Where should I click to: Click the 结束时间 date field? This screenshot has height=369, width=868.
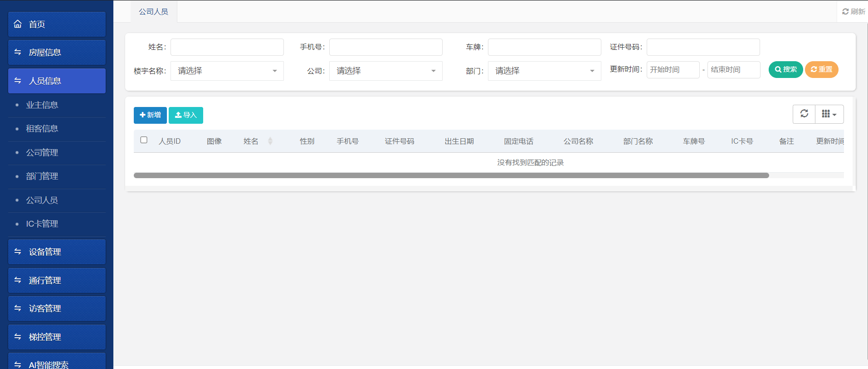point(734,70)
